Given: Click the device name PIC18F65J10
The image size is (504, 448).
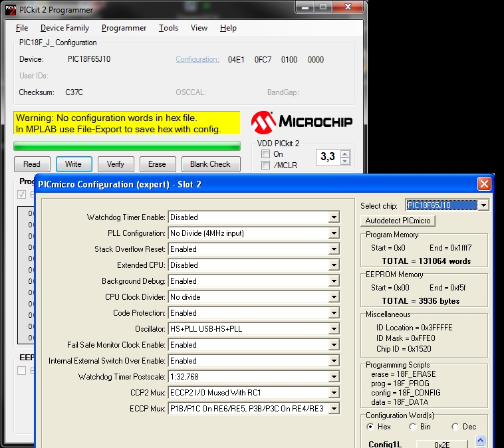Looking at the screenshot, I should pos(89,59).
